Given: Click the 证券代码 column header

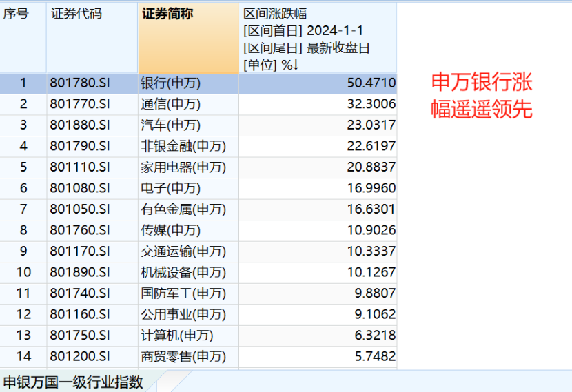Looking at the screenshot, I should [x=92, y=39].
